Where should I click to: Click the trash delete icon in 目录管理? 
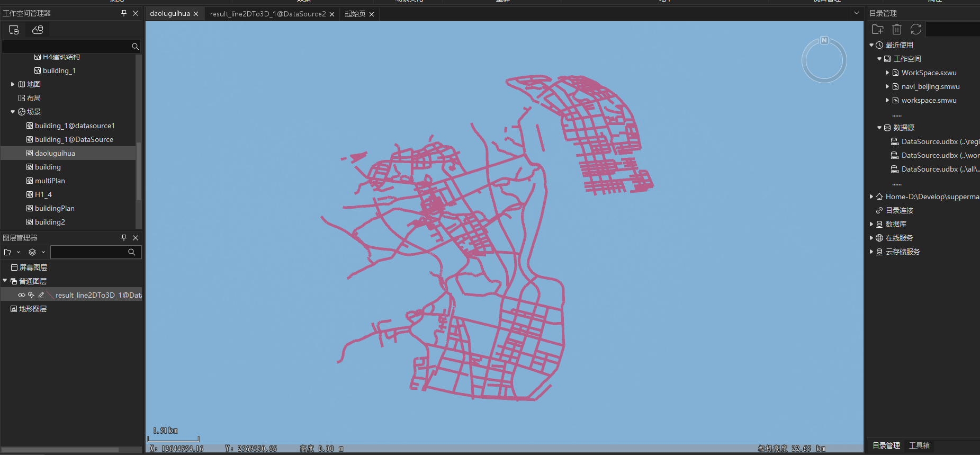[x=896, y=30]
